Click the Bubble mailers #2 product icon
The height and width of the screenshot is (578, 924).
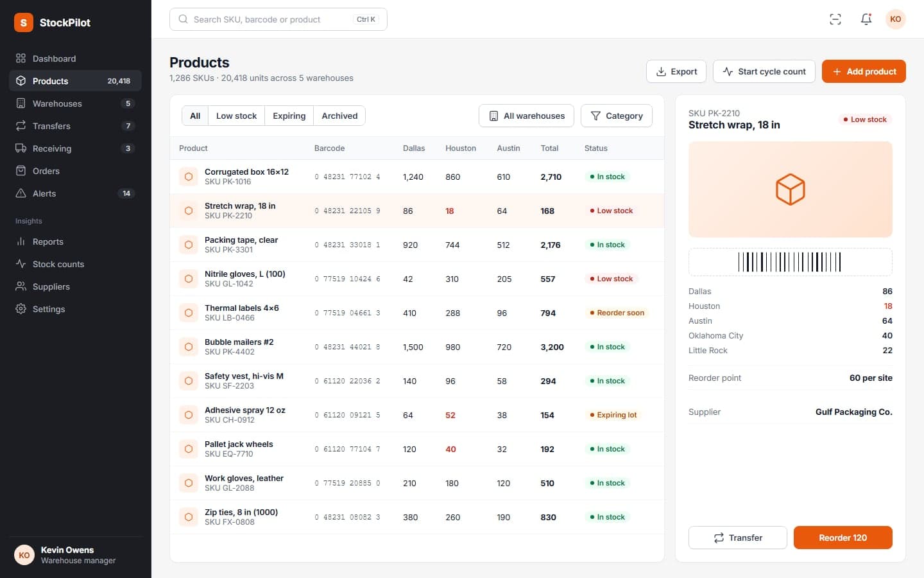pyautogui.click(x=189, y=347)
